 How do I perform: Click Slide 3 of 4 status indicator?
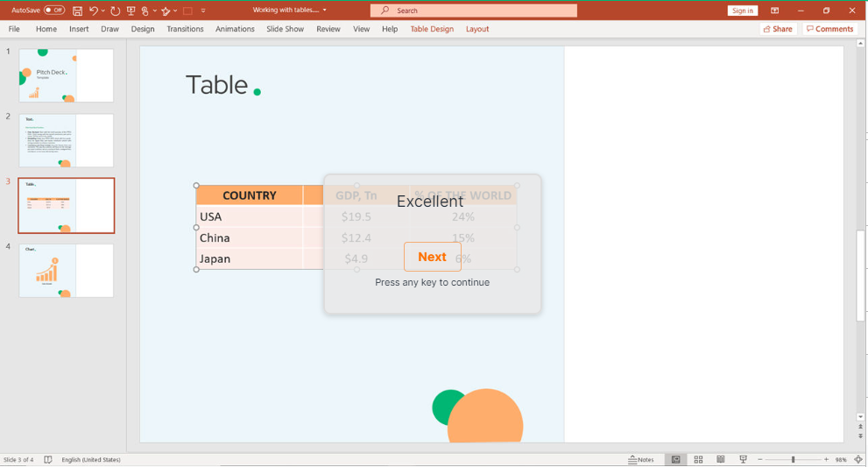click(18, 460)
